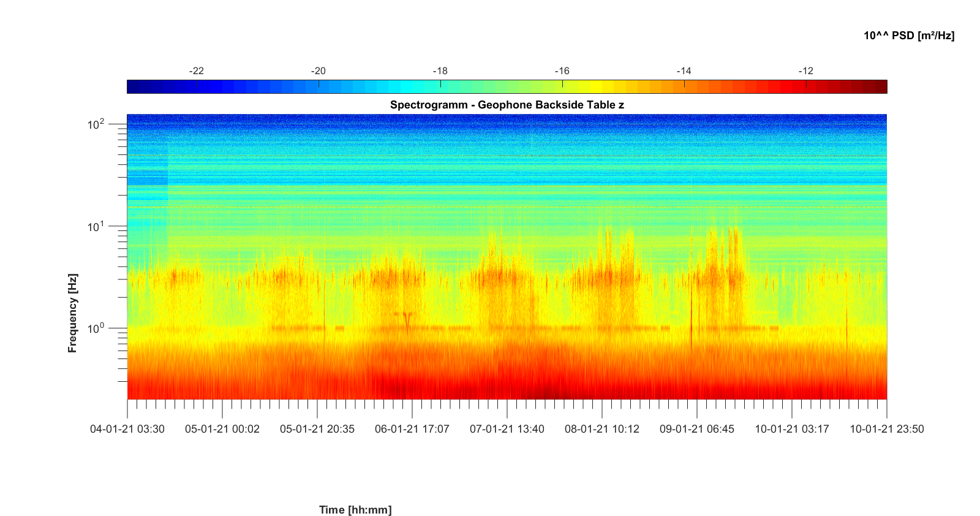Click the time label '05-01-21 20:35'
Image resolution: width=980 pixels, height=516 pixels.
pos(317,429)
